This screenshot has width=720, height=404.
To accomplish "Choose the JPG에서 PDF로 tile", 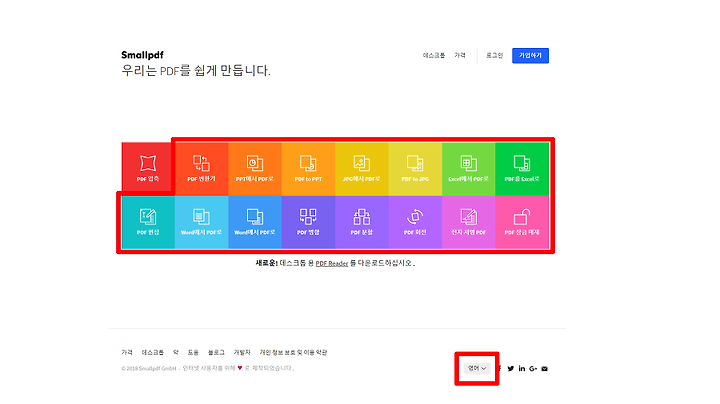I will click(362, 169).
